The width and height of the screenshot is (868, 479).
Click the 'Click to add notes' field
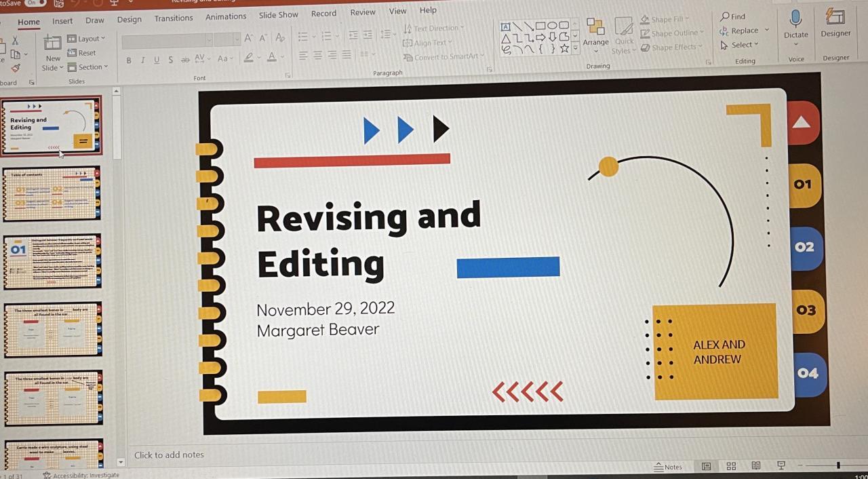click(169, 455)
